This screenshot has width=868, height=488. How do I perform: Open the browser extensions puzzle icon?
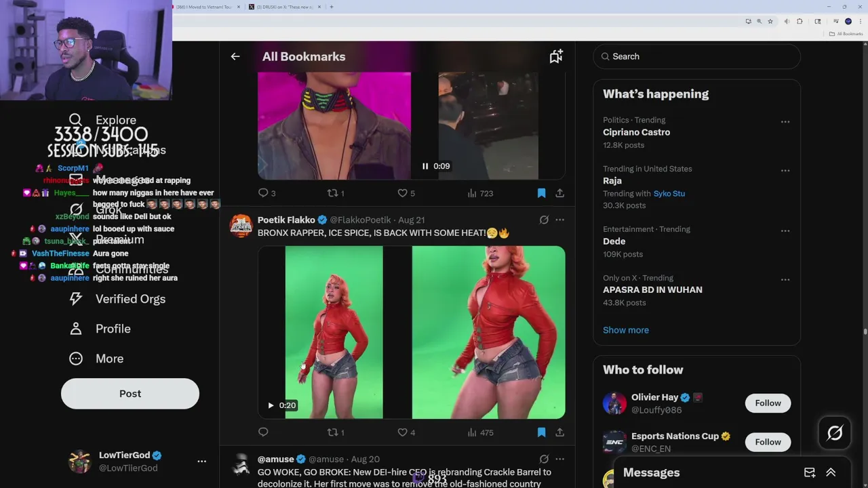pos(800,22)
